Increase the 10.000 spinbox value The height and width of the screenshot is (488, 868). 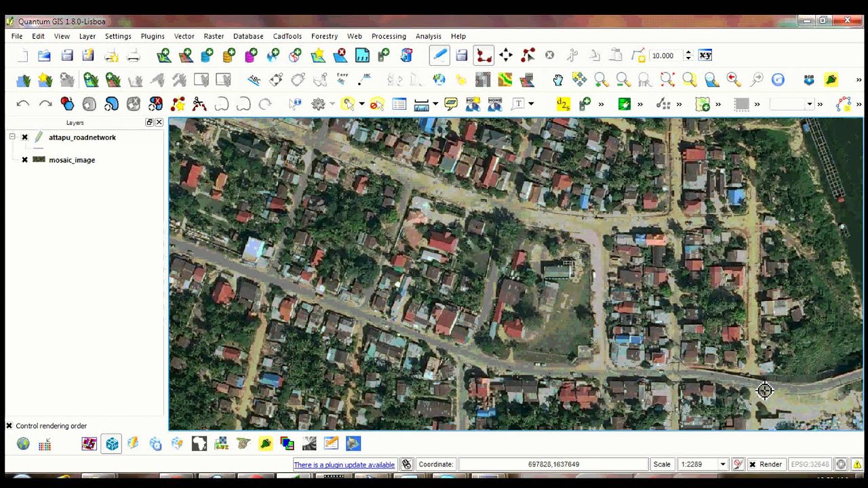pyautogui.click(x=688, y=53)
